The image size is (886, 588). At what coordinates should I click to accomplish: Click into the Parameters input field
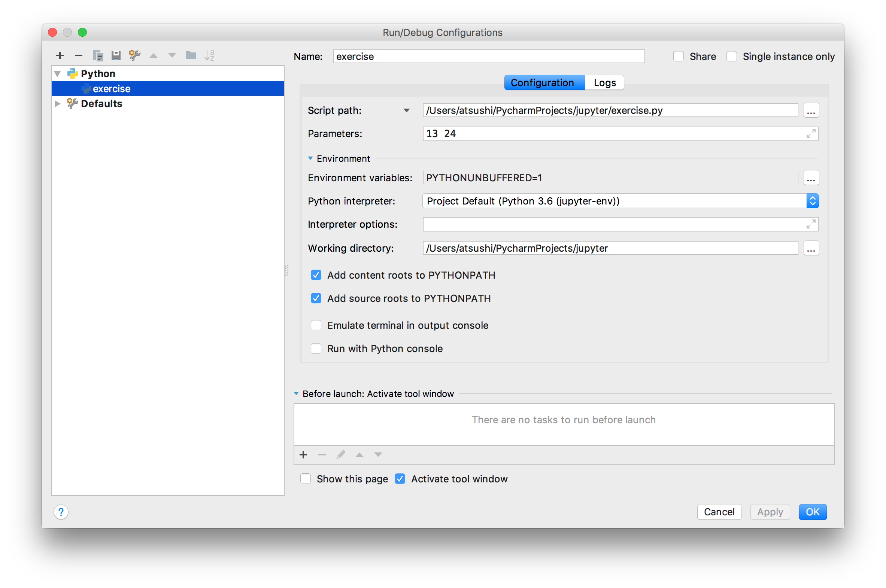pyautogui.click(x=615, y=134)
